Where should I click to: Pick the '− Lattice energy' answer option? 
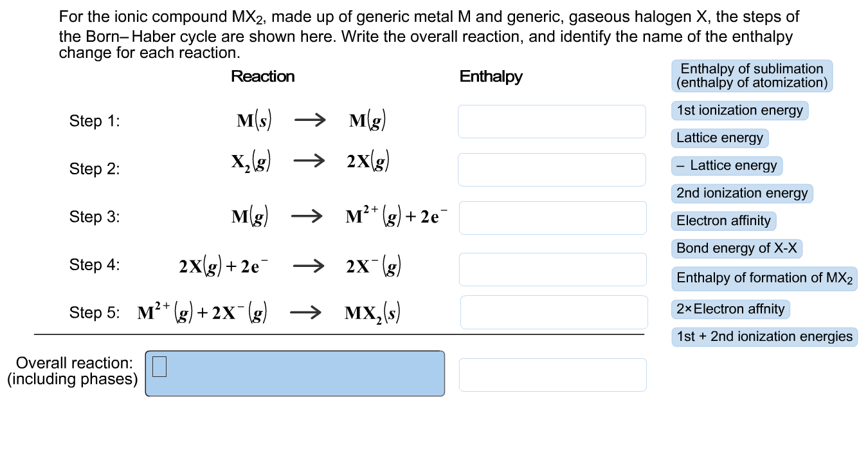pyautogui.click(x=727, y=165)
